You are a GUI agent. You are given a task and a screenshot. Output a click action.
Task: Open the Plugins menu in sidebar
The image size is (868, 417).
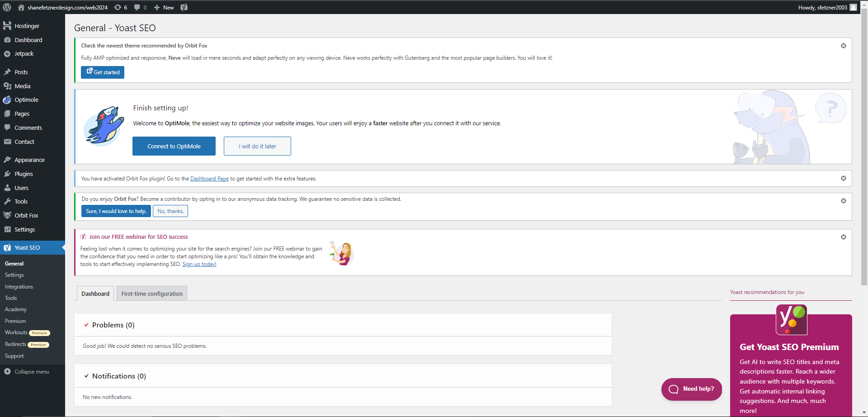point(24,174)
